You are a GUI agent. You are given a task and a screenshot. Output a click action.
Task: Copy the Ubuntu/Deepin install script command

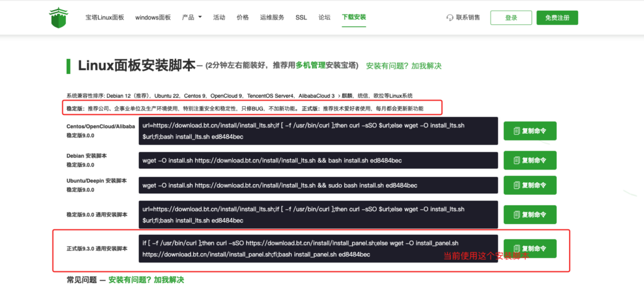[530, 185]
